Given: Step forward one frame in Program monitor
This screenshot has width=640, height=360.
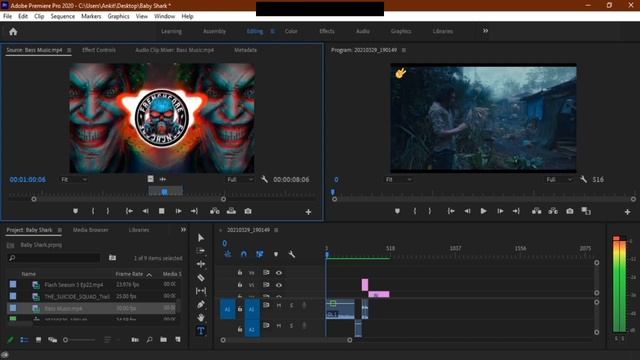Looking at the screenshot, I should (x=500, y=211).
